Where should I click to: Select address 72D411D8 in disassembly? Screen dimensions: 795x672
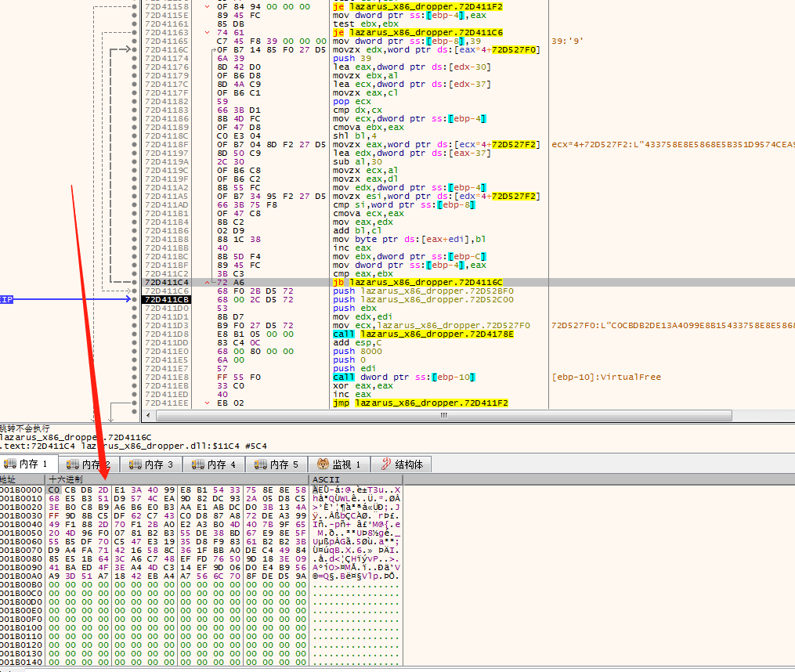[167, 334]
